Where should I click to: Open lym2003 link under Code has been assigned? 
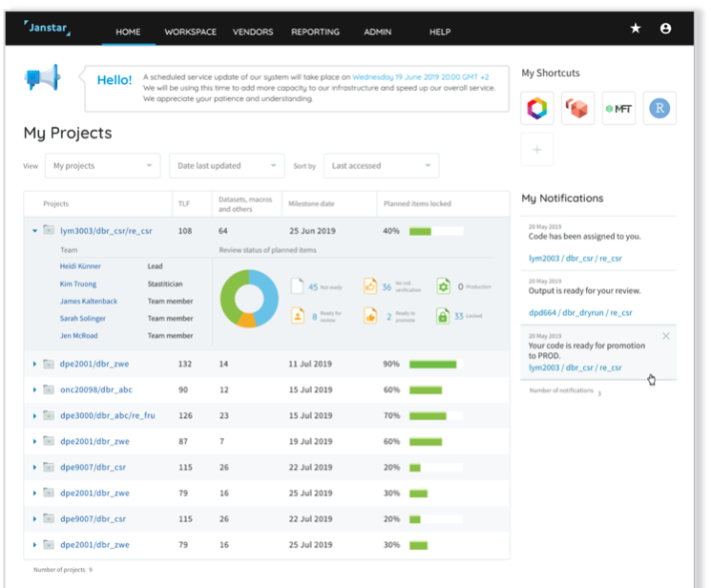click(575, 258)
